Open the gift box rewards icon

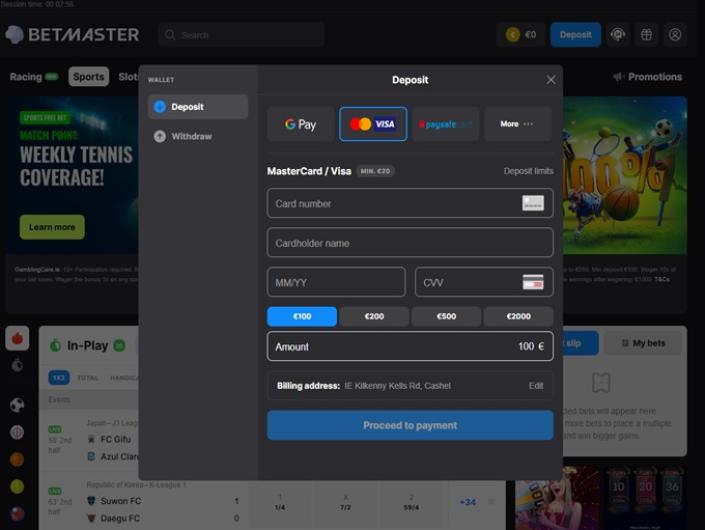pos(647,35)
